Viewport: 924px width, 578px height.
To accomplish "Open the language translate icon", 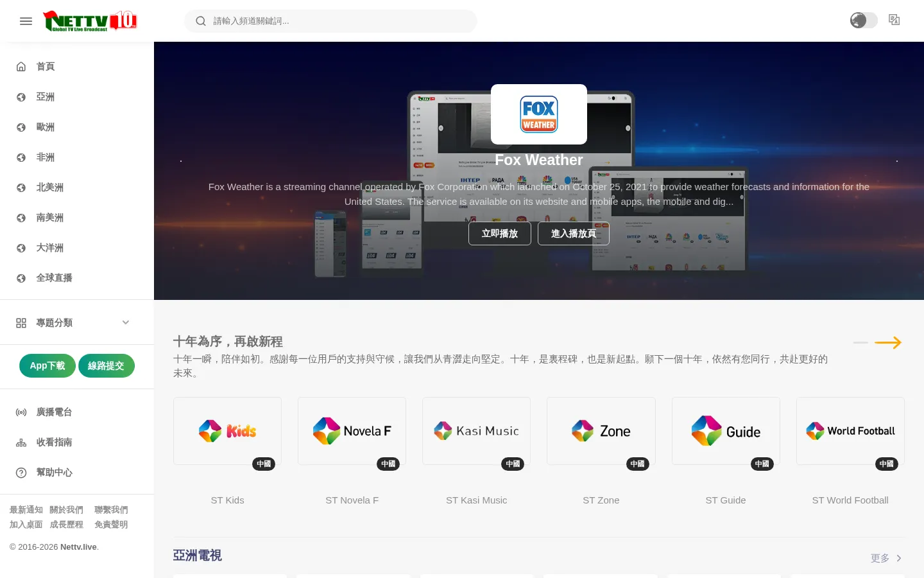I will coord(894,20).
